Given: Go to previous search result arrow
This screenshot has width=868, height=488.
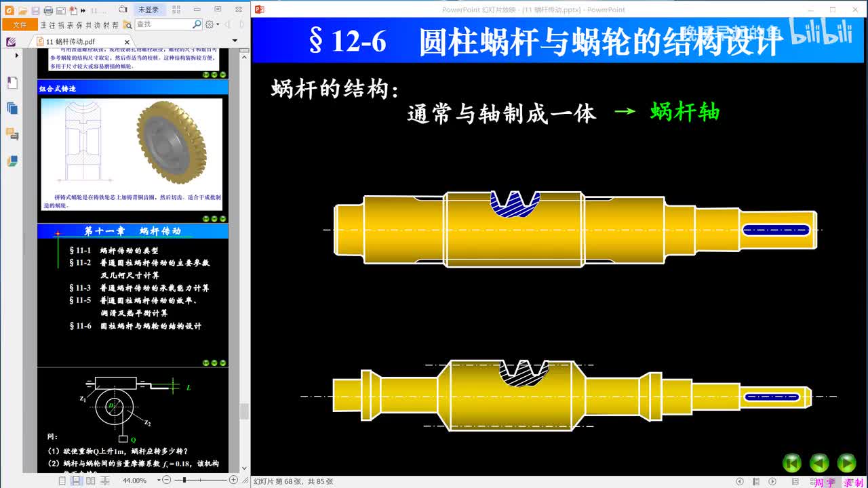Looking at the screenshot, I should 228,24.
